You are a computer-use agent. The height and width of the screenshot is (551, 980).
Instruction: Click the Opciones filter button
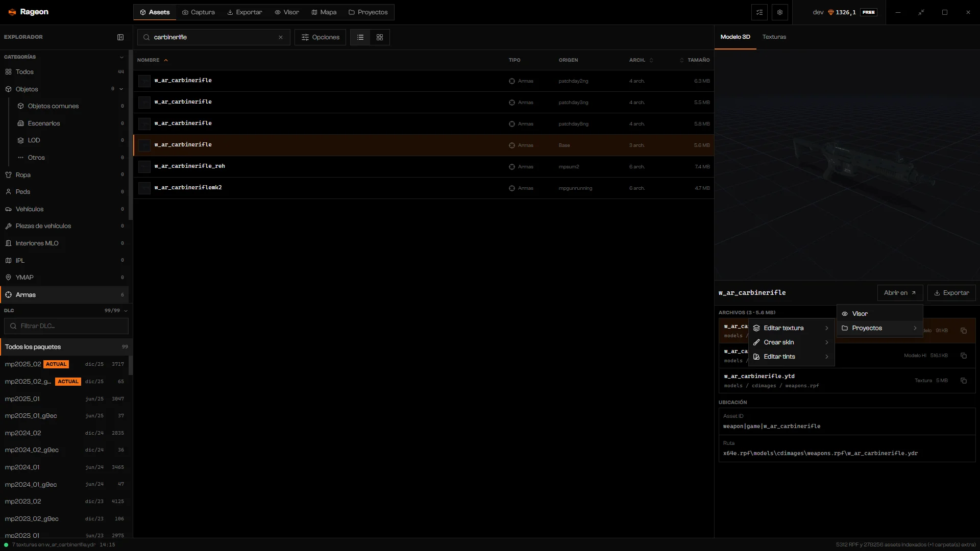[321, 37]
